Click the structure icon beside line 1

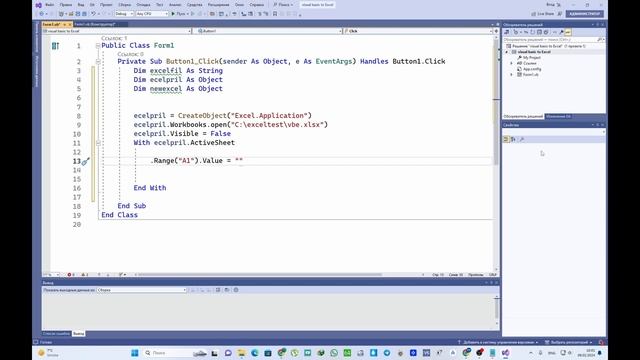(56, 46)
